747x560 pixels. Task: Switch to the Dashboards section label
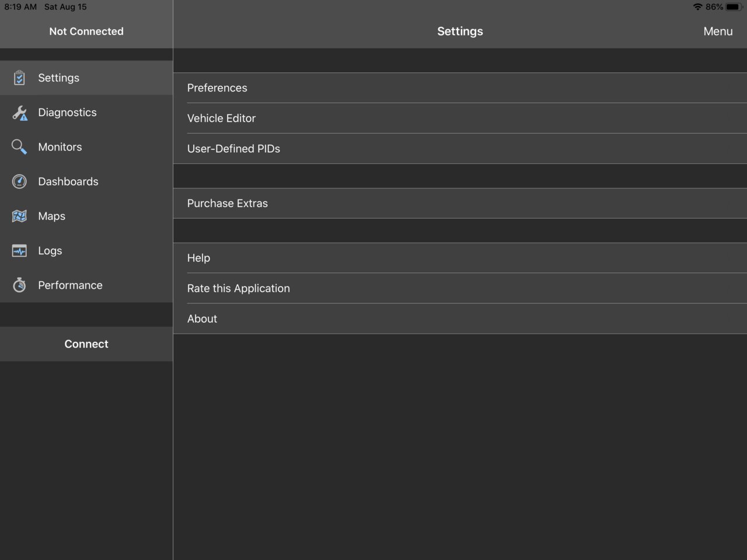[x=68, y=181]
